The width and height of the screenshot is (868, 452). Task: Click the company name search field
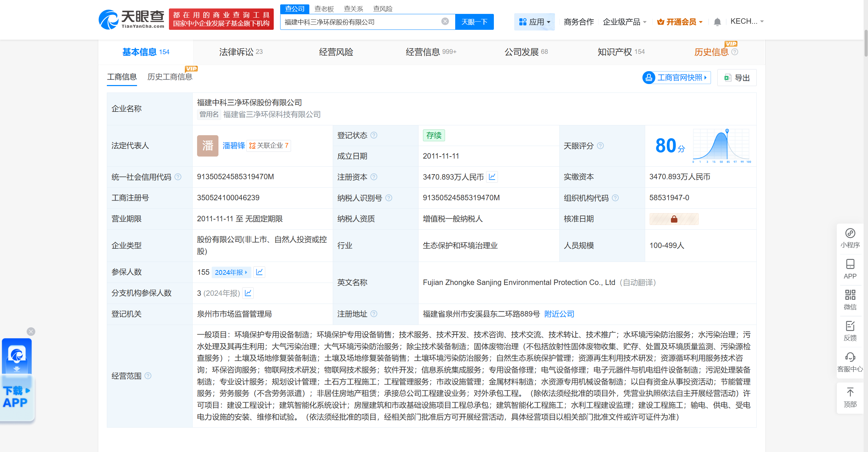point(360,22)
